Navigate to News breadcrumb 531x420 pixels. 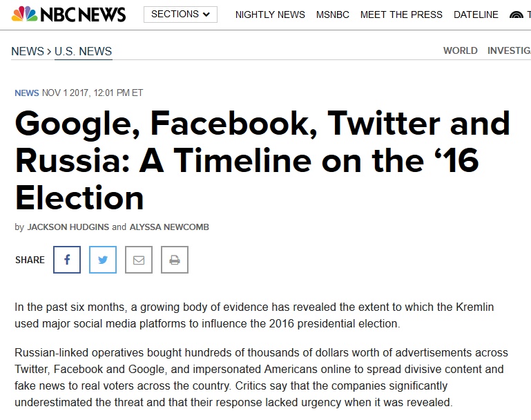pyautogui.click(x=28, y=51)
